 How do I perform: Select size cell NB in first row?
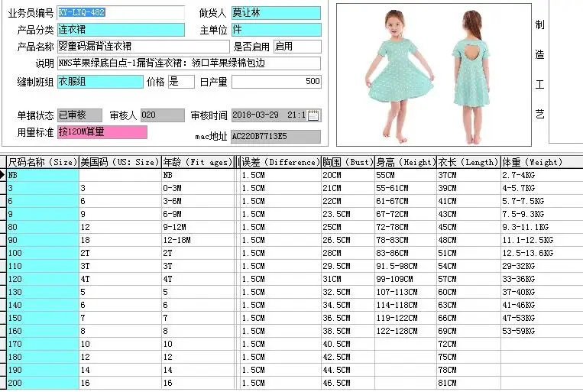point(43,175)
